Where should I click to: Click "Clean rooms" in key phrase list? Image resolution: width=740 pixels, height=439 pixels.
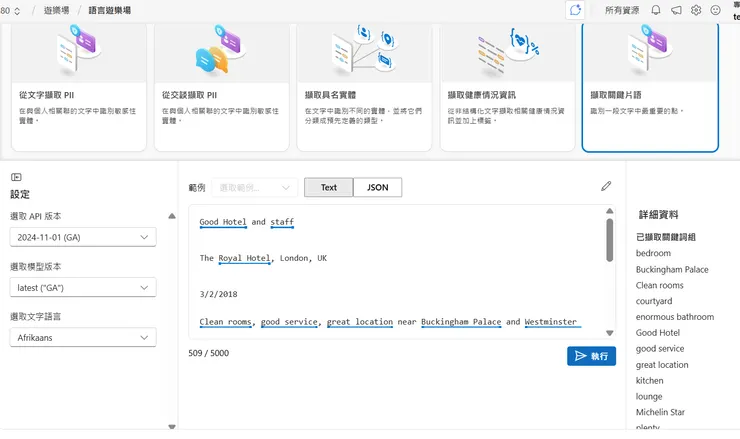[659, 285]
